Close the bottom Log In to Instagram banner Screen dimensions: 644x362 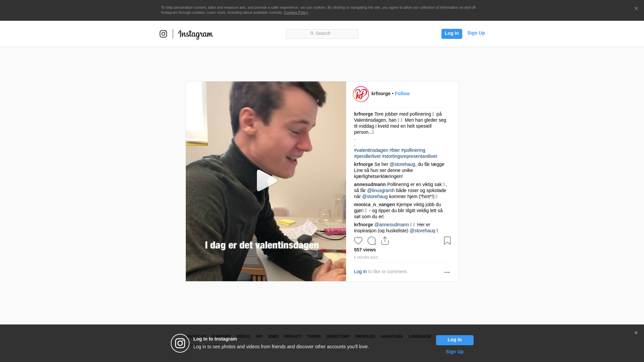point(636,333)
